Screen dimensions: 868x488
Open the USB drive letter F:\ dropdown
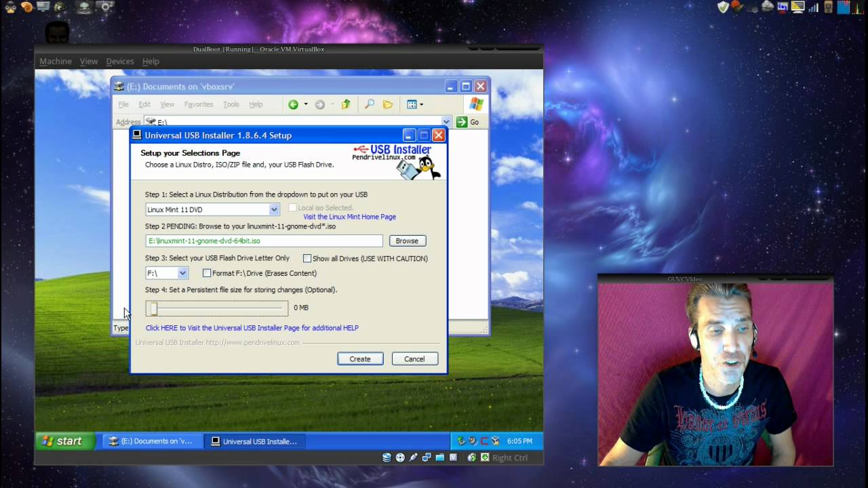tap(182, 273)
